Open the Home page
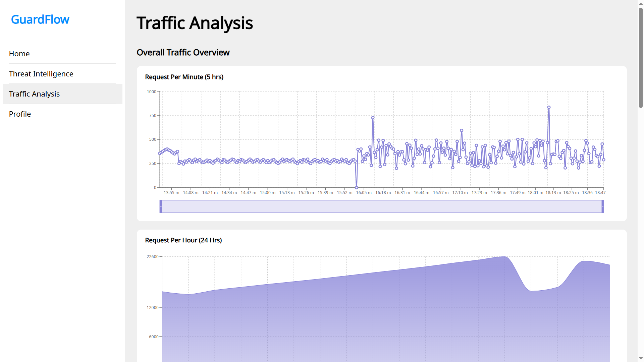644x362 pixels. pos(19,54)
